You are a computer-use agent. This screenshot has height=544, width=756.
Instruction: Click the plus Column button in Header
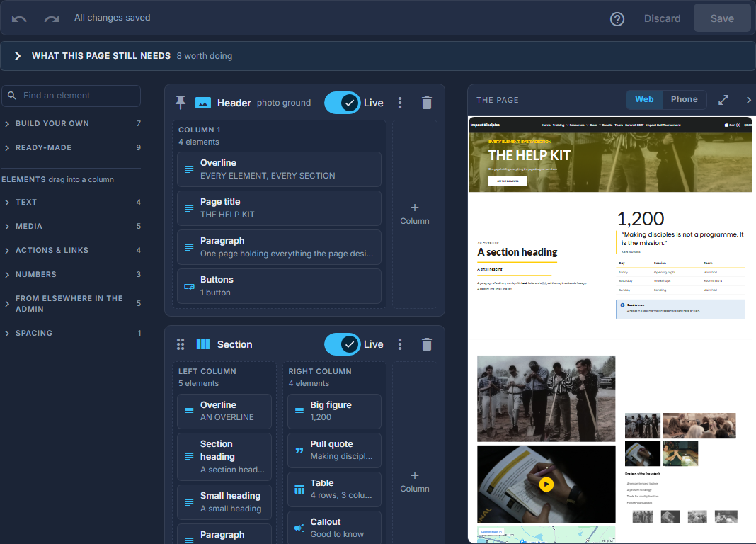415,214
